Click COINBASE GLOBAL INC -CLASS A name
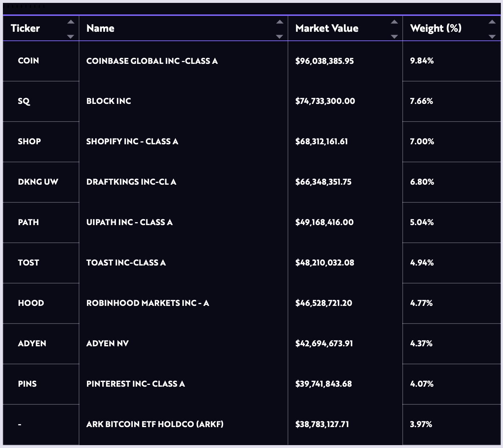503x448 pixels. point(152,61)
